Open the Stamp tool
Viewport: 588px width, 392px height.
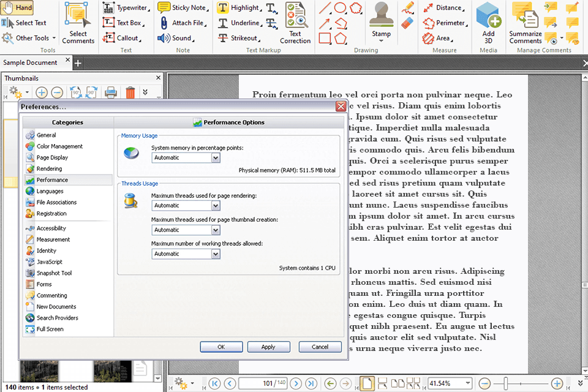(x=382, y=22)
